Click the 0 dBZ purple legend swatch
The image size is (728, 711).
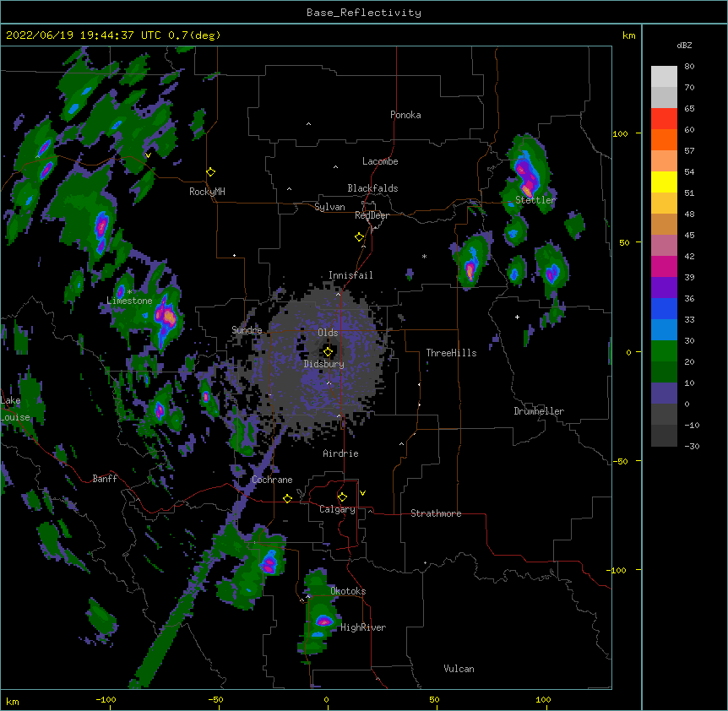[664, 393]
